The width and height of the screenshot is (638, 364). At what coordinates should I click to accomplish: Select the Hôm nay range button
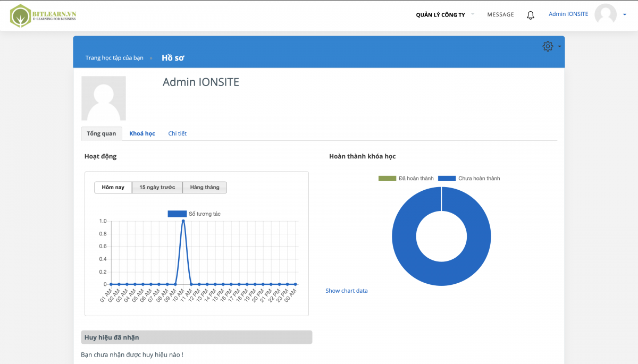click(113, 188)
